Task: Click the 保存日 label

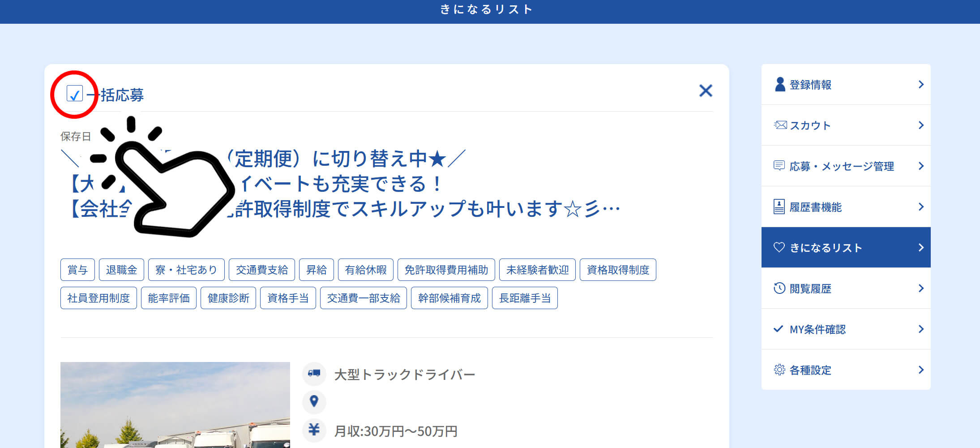Action: [x=76, y=136]
